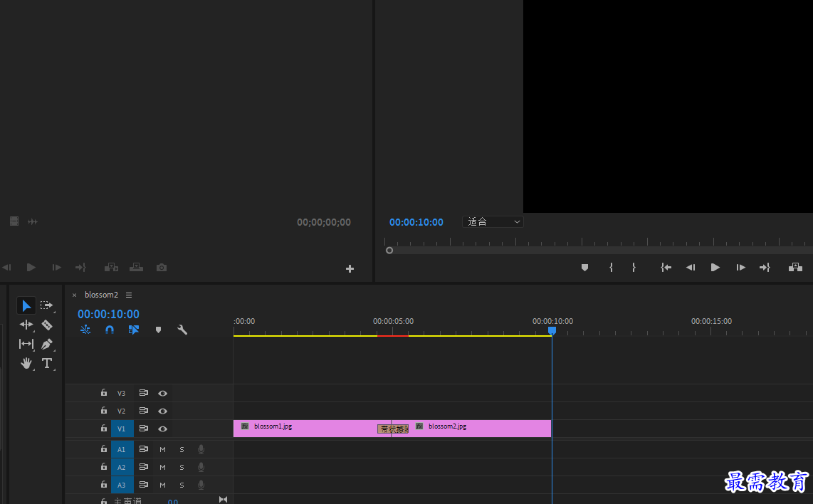Select the Hand tool
813x504 pixels.
(26, 363)
